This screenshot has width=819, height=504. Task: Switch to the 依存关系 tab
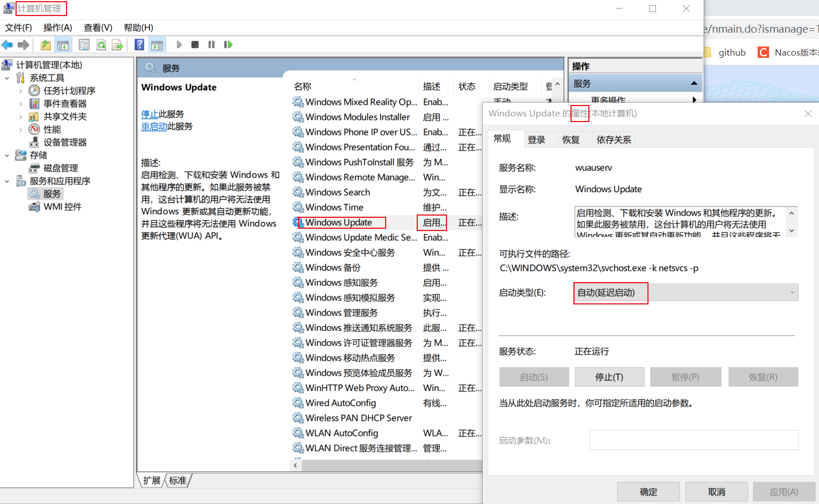[x=614, y=139]
